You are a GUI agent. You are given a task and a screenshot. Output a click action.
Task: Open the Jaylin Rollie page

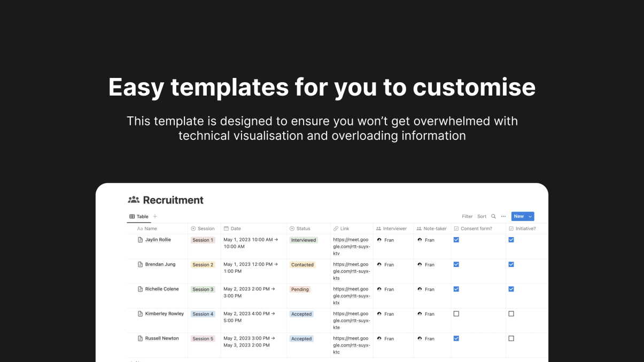pos(158,240)
